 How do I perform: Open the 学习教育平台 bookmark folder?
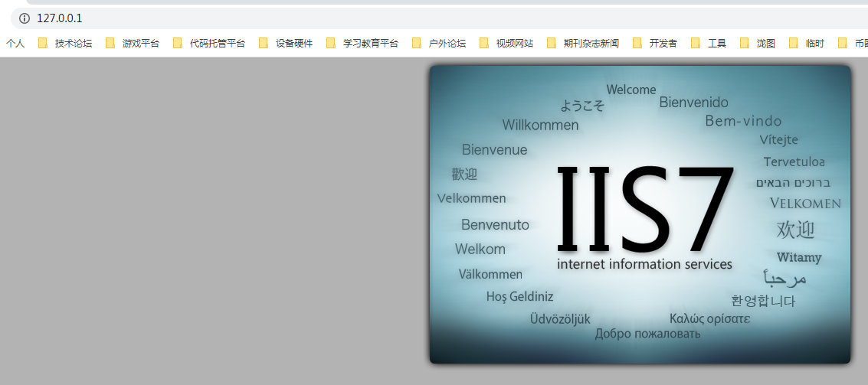(362, 43)
